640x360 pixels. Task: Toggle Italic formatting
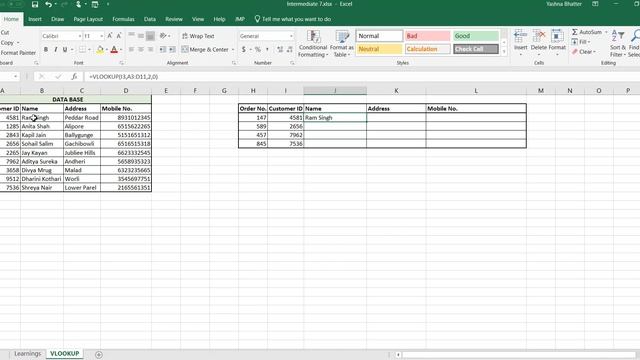coord(56,49)
